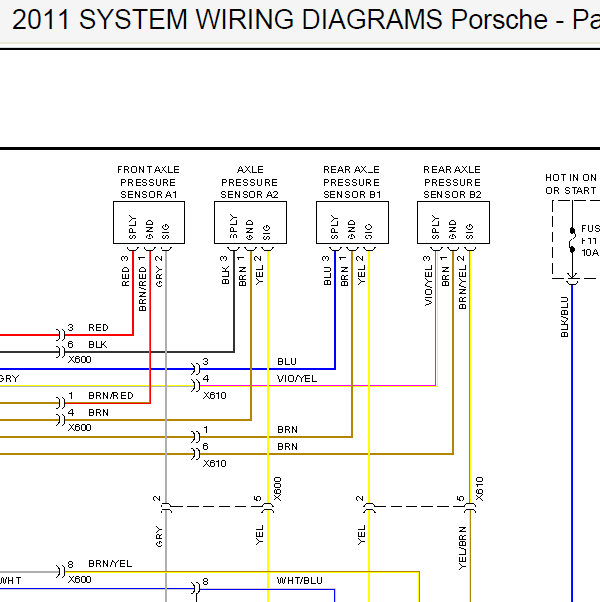Click vertical "GRY" label below connector pin 2
The width and height of the screenshot is (600, 602).
point(159,536)
